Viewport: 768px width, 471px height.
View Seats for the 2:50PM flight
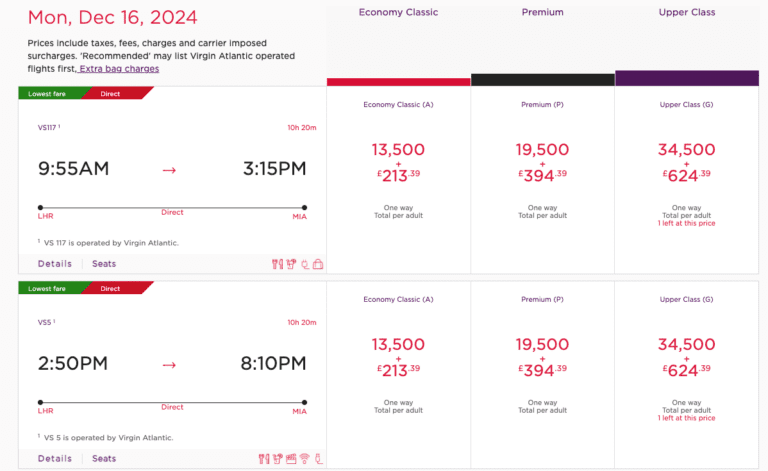coord(104,459)
